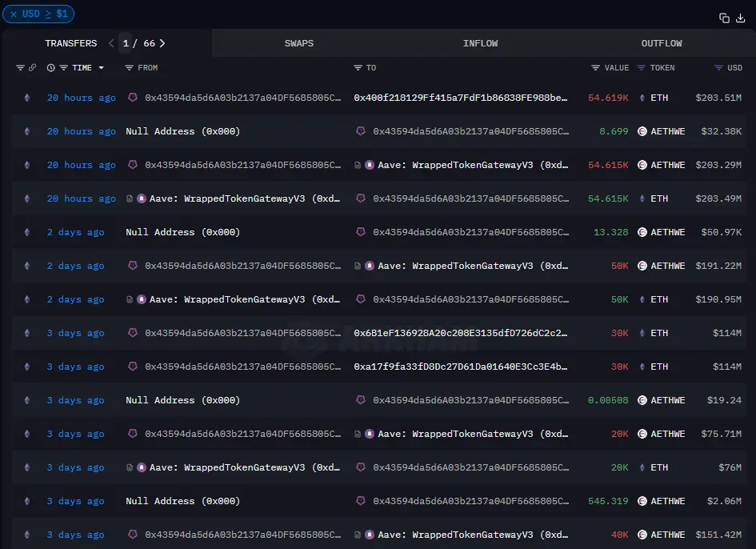Click Ethereum icon on the $32.38K row

click(x=27, y=131)
